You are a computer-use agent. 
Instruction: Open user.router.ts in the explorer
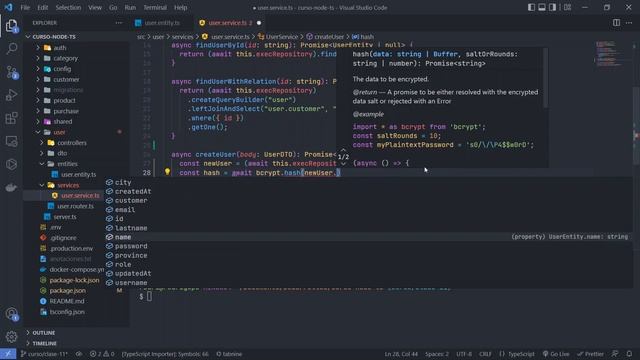(x=75, y=206)
